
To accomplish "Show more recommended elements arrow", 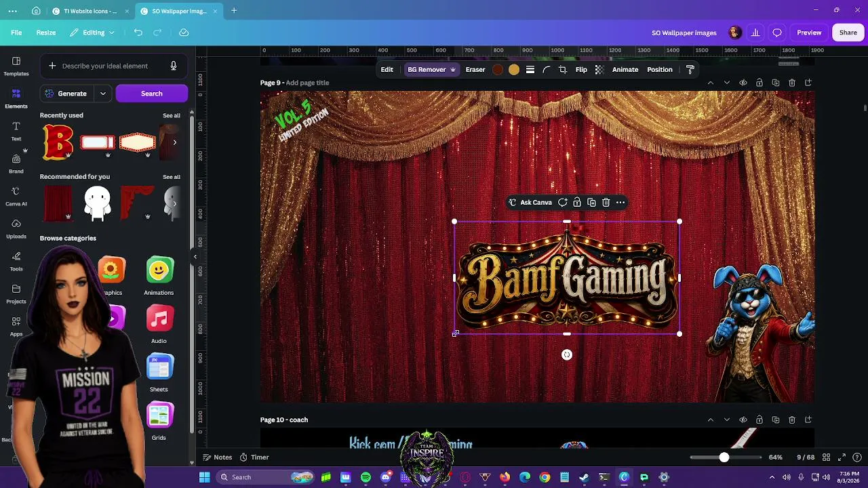I will [175, 203].
